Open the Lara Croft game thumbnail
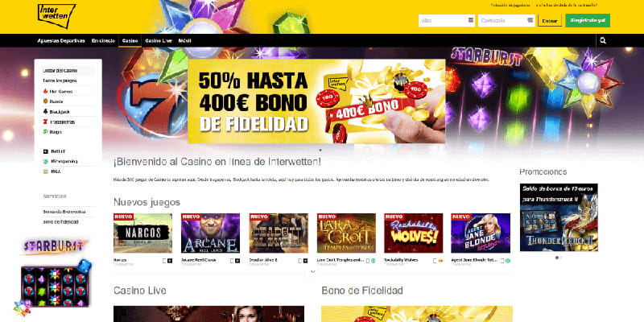The height and width of the screenshot is (322, 644). pos(346,233)
